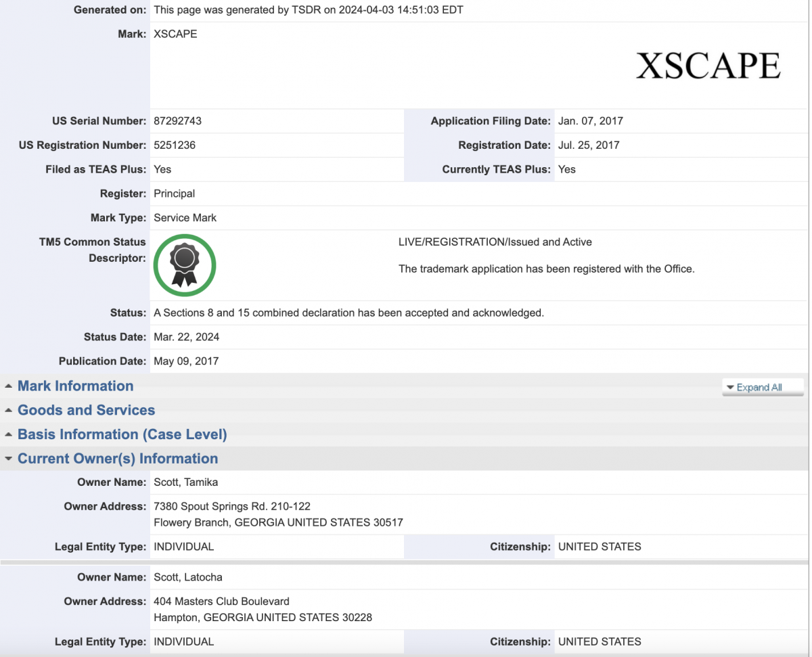Click the LIVE/REGISTRATION/Issued and Active text

[x=495, y=242]
